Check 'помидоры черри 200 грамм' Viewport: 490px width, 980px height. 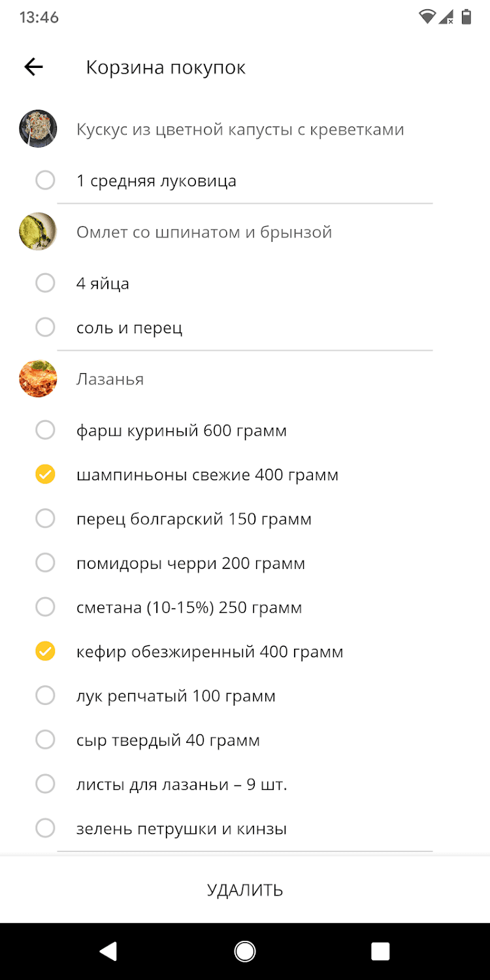pyautogui.click(x=45, y=563)
